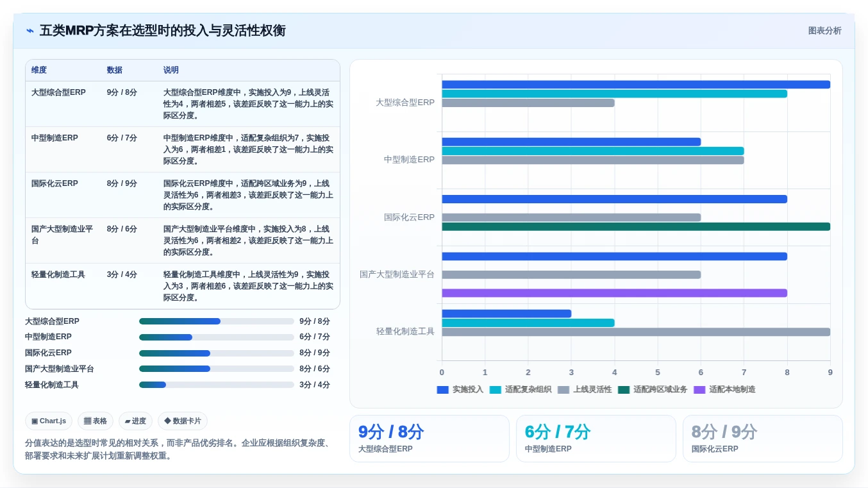Screen dimensions: 868x488
Task: Select 国产大型制造业平台 table row name
Action: 62,235
